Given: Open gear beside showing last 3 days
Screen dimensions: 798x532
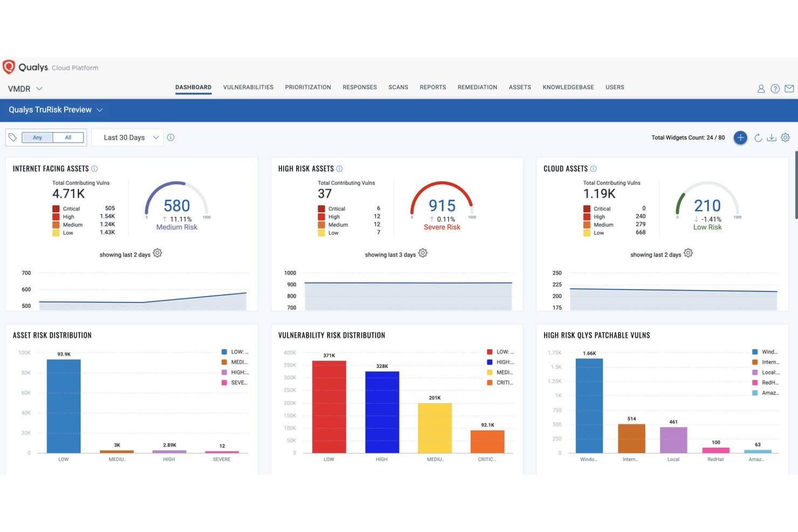Looking at the screenshot, I should 423,253.
